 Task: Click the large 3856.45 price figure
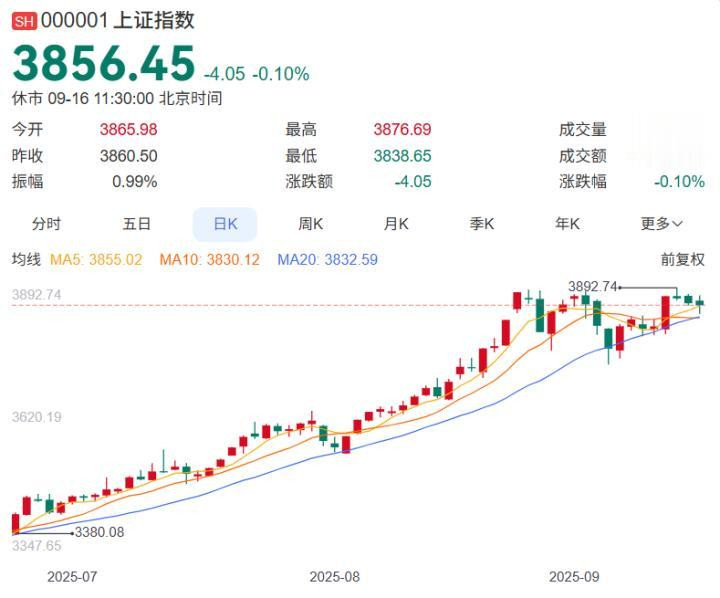point(104,62)
